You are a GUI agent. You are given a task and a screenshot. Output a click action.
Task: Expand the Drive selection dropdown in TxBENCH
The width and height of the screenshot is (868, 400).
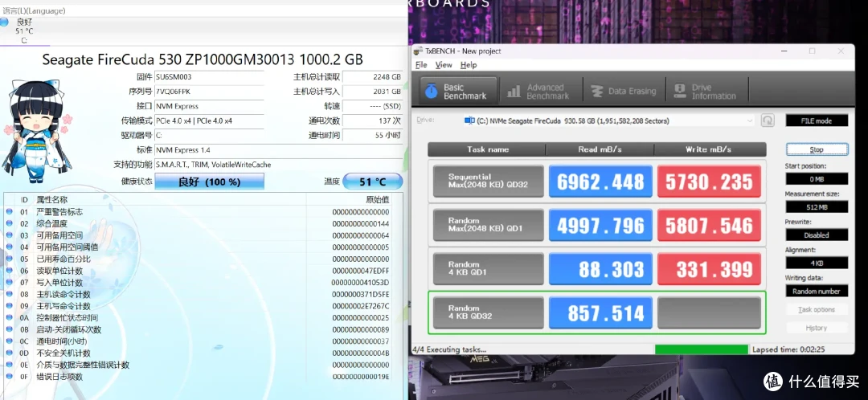(x=608, y=120)
